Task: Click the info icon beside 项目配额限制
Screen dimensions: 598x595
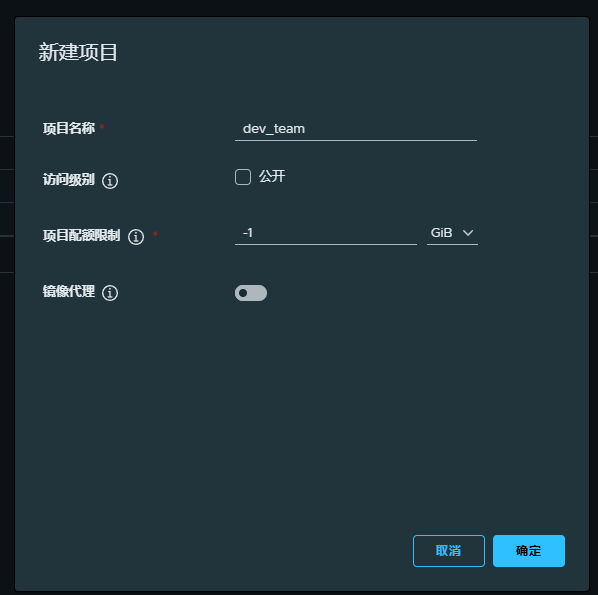Action: (x=136, y=236)
